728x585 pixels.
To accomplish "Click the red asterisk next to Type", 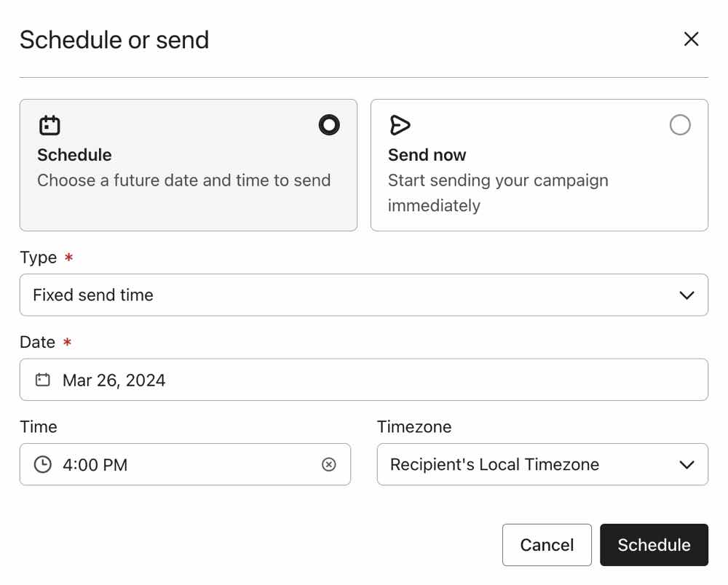I will (x=68, y=258).
